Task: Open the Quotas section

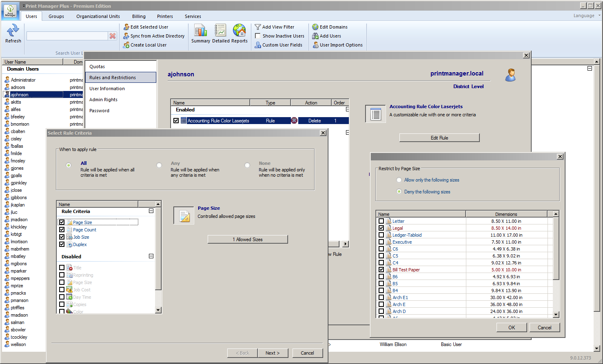Action: click(121, 67)
